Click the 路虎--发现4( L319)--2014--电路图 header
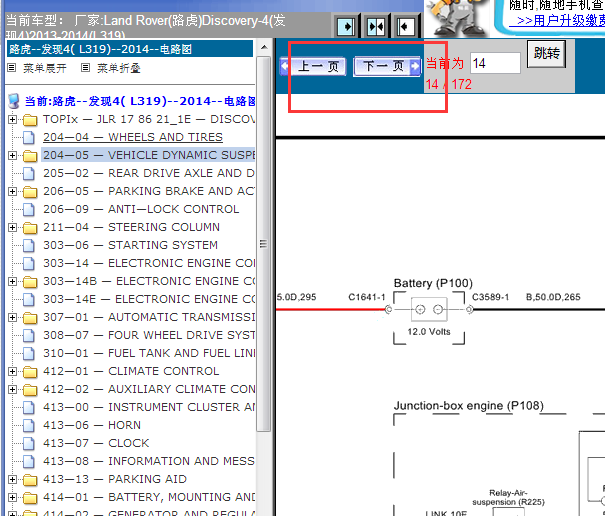This screenshot has width=605, height=516. pos(130,49)
